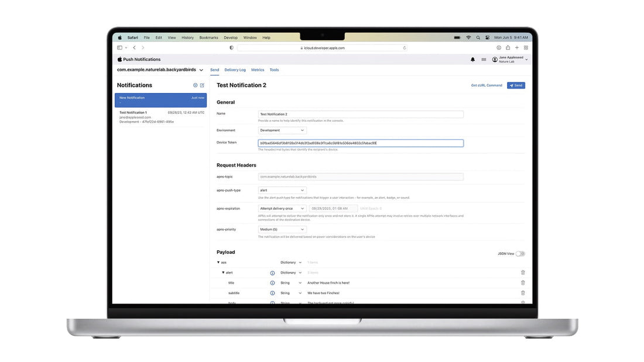Go back with the Safari back arrow
This screenshot has height=362, width=644.
[x=134, y=47]
